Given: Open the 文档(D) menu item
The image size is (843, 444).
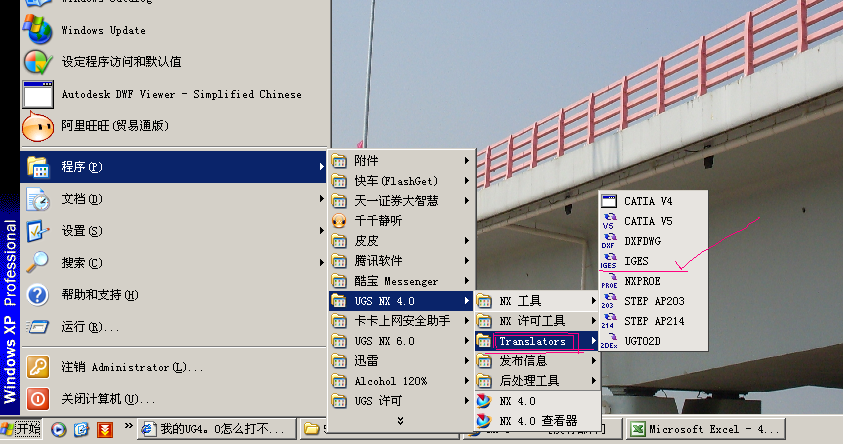Looking at the screenshot, I should [x=174, y=199].
